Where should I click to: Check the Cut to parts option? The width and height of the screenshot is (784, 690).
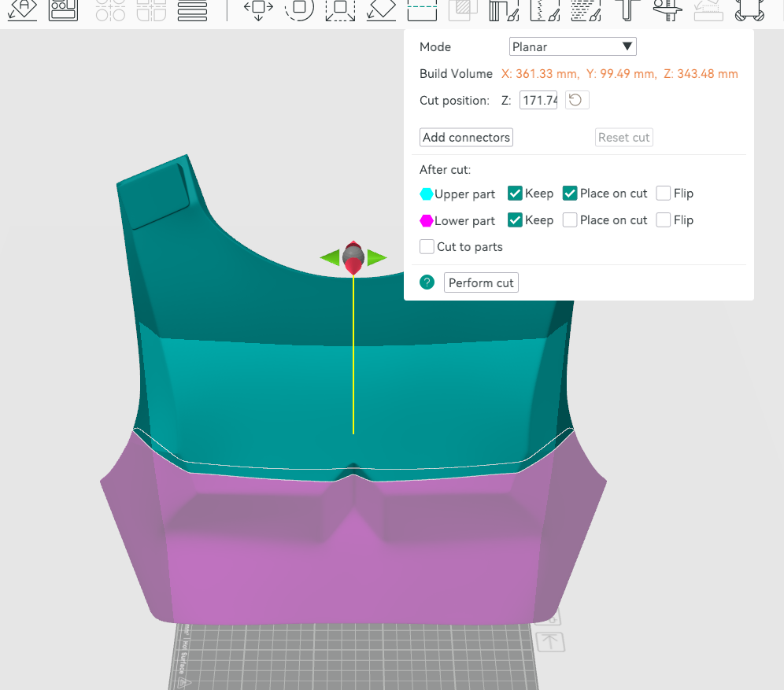(426, 246)
